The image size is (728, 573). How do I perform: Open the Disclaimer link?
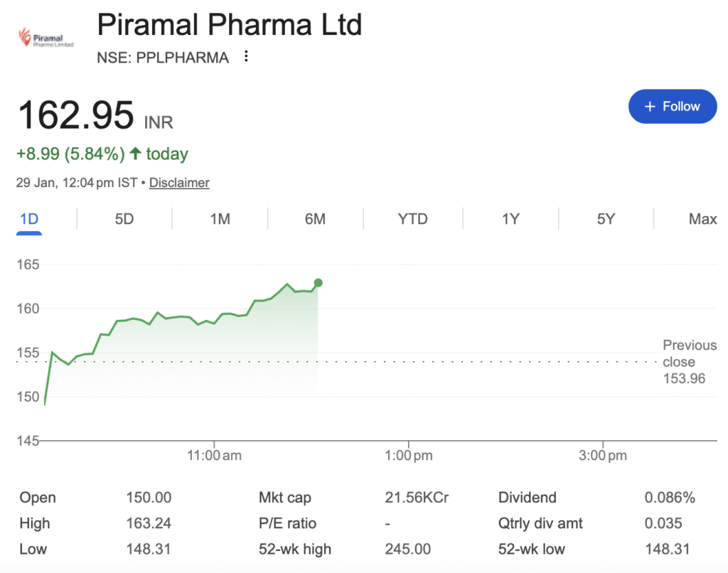(x=179, y=183)
